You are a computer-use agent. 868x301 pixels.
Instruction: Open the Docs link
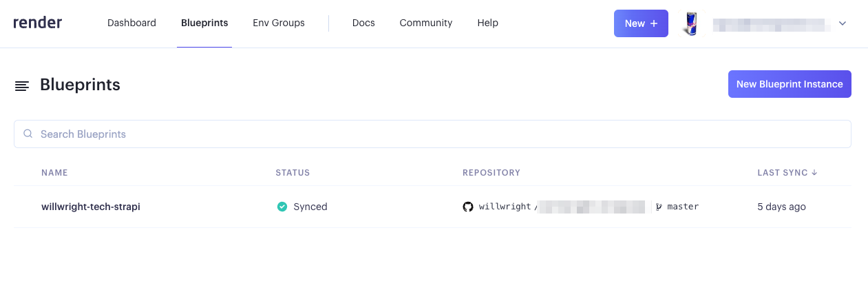(363, 23)
